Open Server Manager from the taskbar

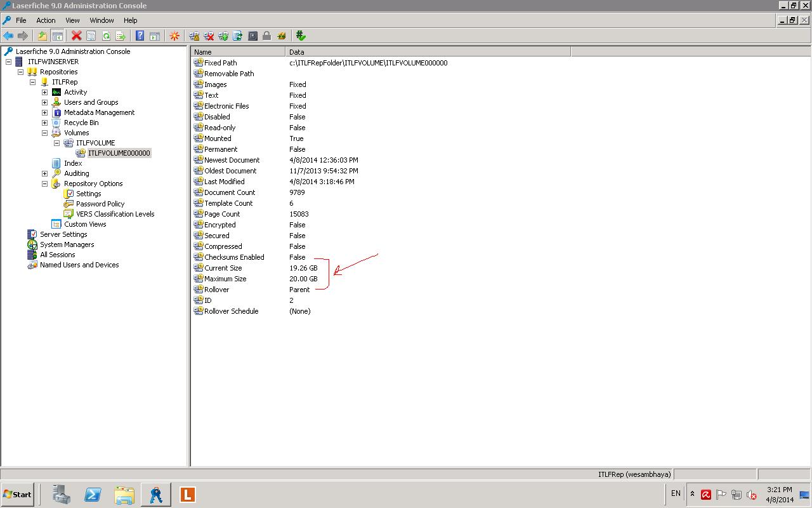point(62,494)
